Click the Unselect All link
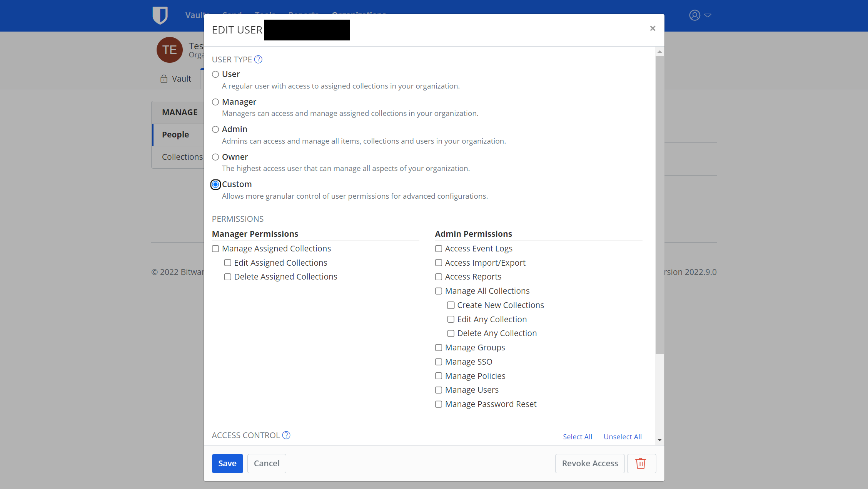 pos(623,437)
